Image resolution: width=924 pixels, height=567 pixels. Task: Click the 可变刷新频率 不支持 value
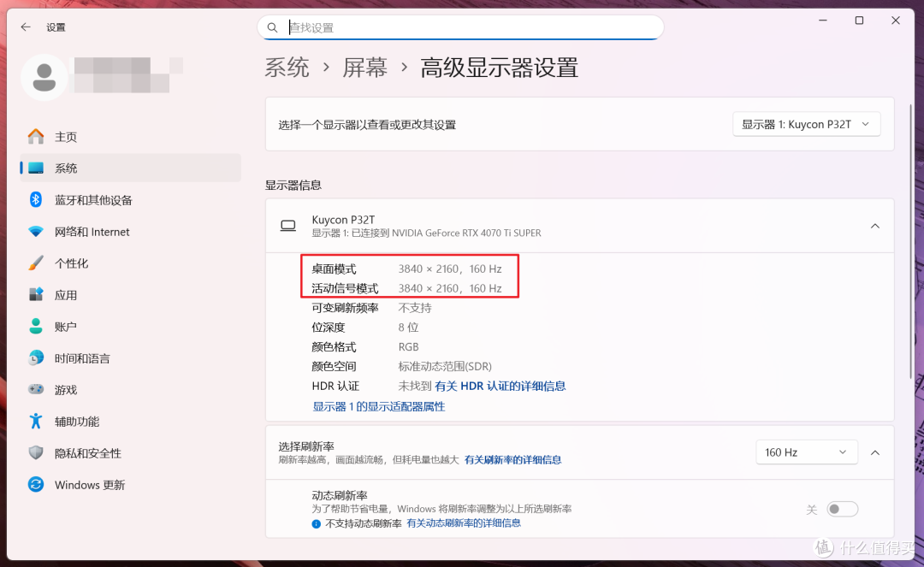pyautogui.click(x=415, y=308)
